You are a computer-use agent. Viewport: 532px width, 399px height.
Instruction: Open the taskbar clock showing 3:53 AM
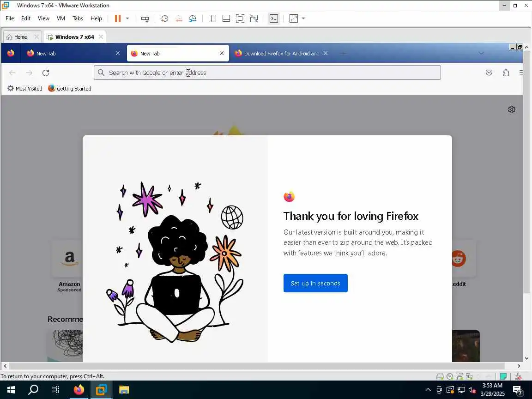click(x=493, y=389)
